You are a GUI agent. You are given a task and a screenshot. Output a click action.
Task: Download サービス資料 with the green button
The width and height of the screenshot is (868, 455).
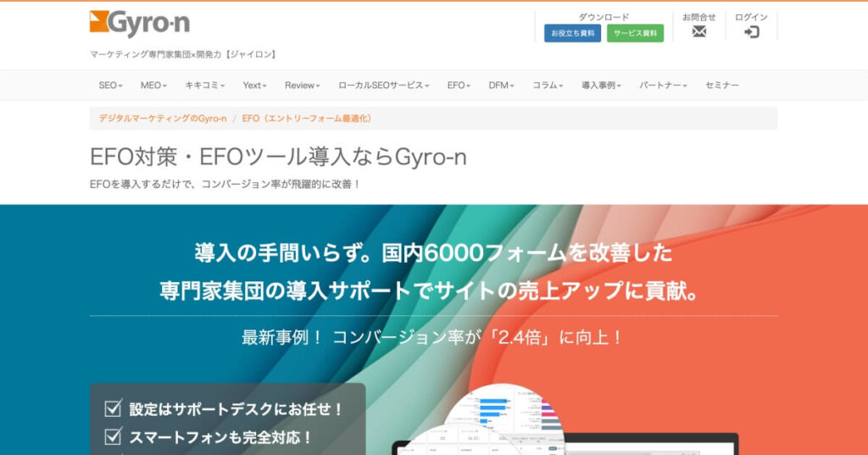[x=635, y=33]
